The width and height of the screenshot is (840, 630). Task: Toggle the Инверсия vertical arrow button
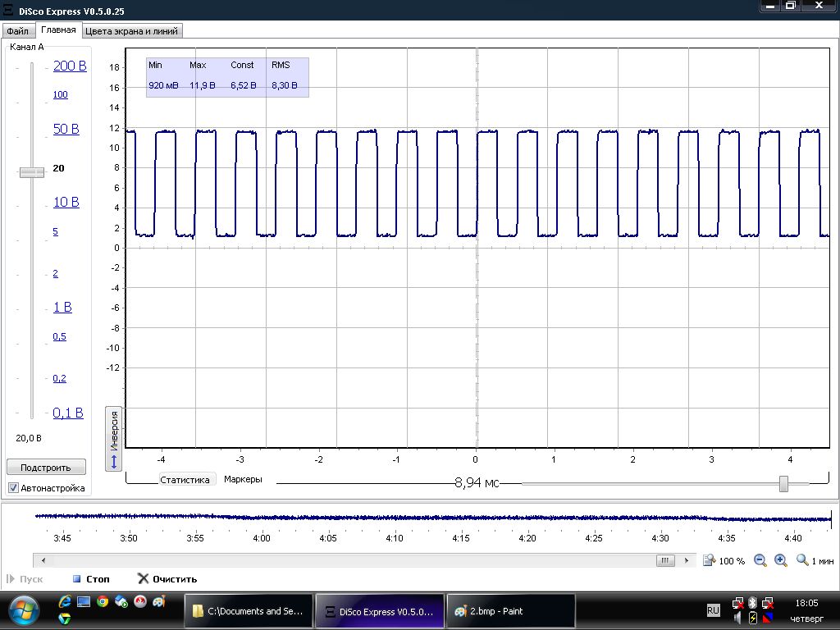(x=113, y=439)
